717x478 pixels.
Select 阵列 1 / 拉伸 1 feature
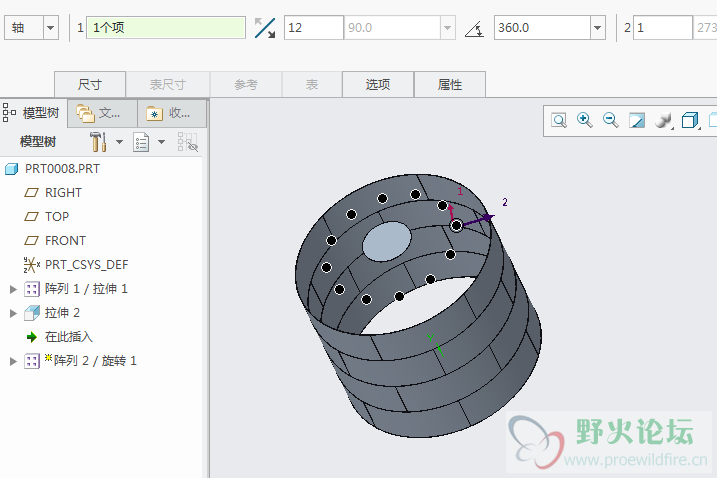tap(86, 289)
